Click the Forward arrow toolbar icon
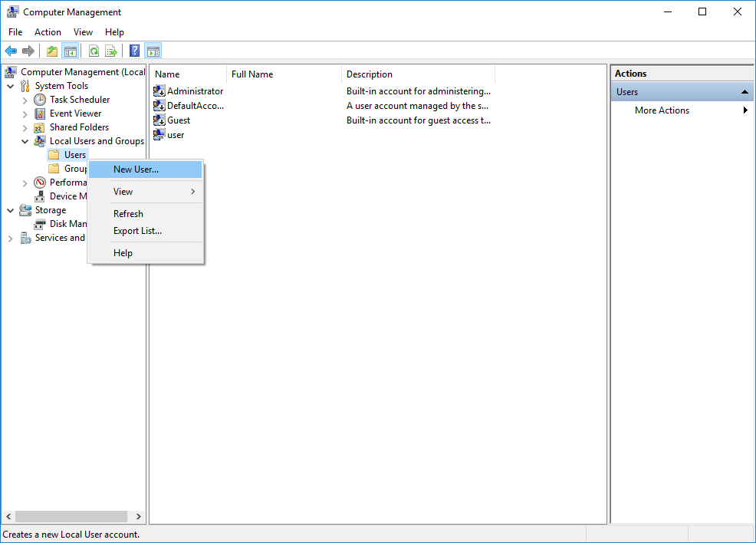Screen dimensions: 756x543 coord(28,51)
